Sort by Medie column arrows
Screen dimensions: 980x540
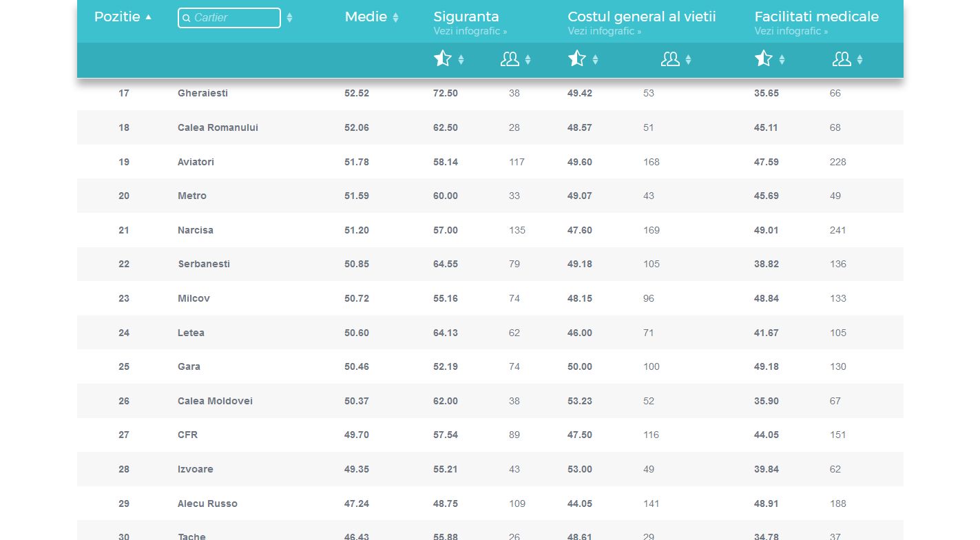395,18
